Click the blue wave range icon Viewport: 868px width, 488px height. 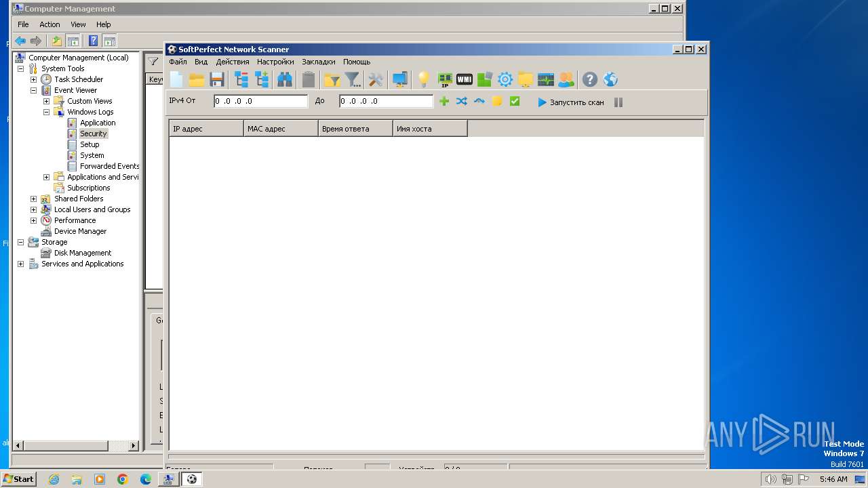tap(479, 102)
